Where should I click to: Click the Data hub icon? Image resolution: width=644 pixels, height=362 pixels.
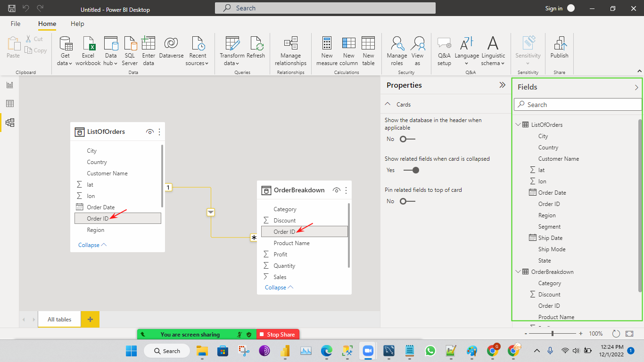click(x=111, y=43)
